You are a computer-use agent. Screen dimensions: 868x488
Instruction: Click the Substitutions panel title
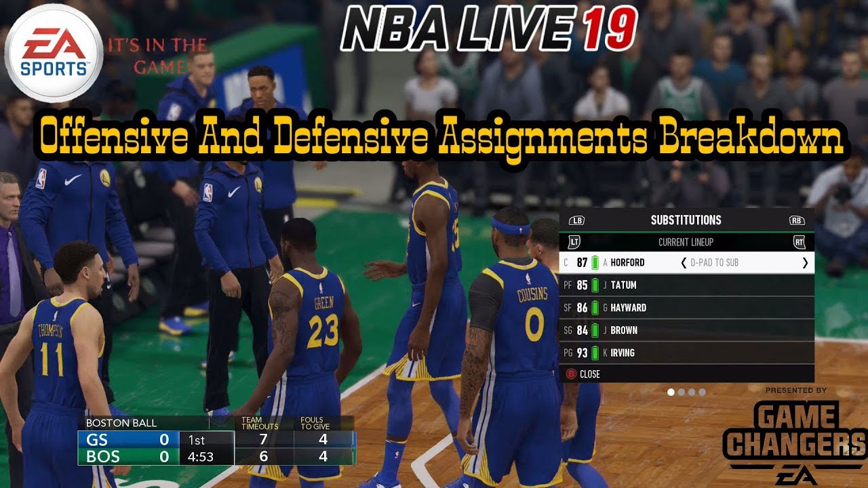(x=686, y=220)
